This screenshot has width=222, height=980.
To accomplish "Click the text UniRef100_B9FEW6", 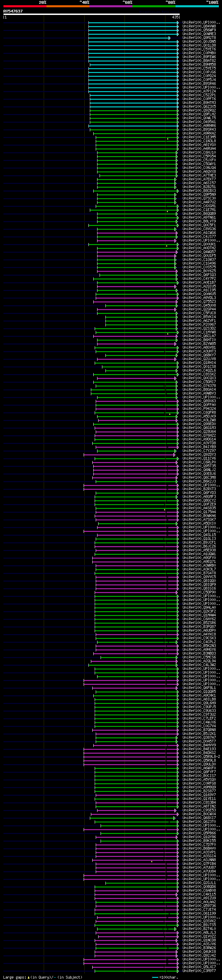I will click(x=199, y=57).
